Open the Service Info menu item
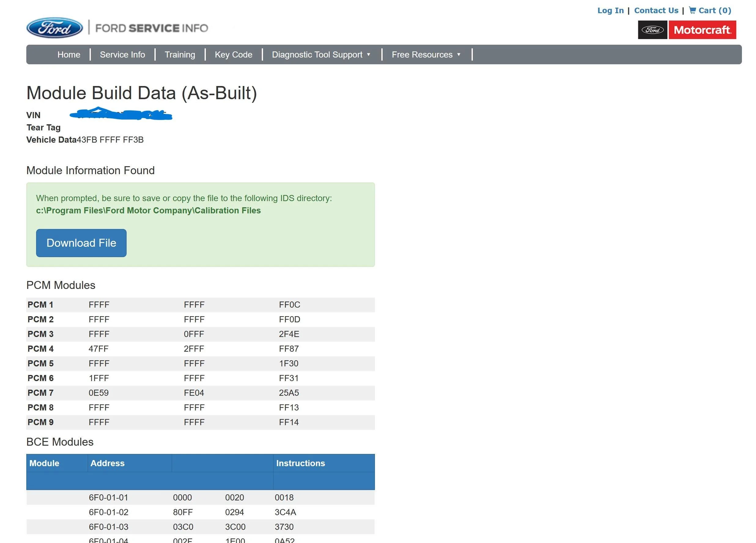 (122, 54)
